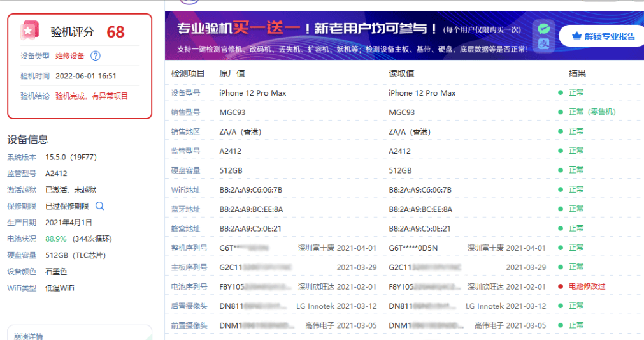Click the score value 68
This screenshot has height=340, width=644.
(115, 32)
